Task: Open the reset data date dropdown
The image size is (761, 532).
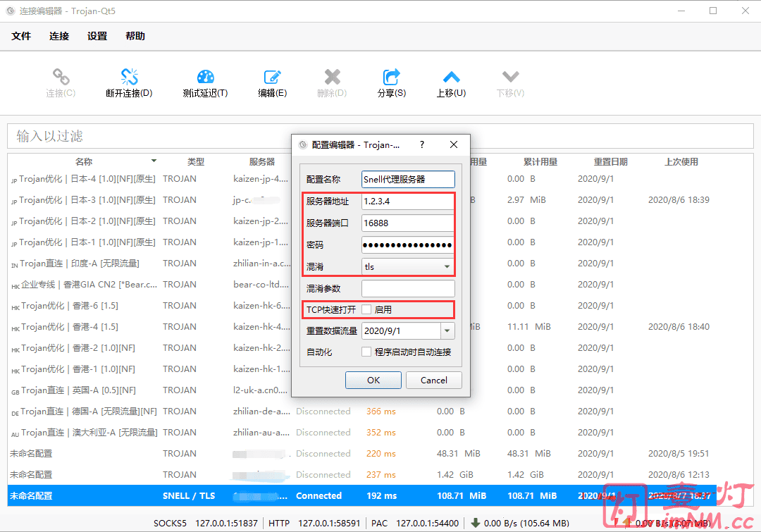Action: tap(447, 330)
